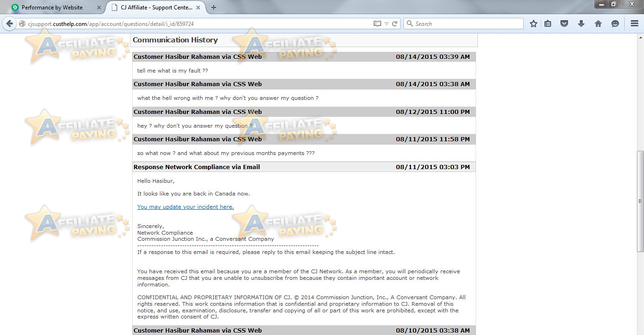The height and width of the screenshot is (335, 644).
Task: Click the 08/14/2015 03:38 AM timestamp
Action: (x=433, y=84)
